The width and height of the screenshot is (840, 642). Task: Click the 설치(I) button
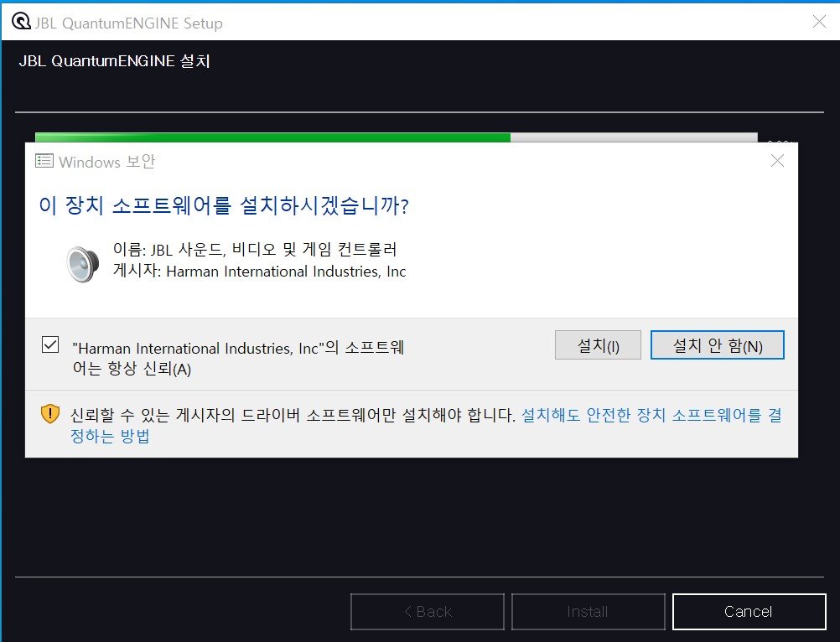pyautogui.click(x=598, y=345)
